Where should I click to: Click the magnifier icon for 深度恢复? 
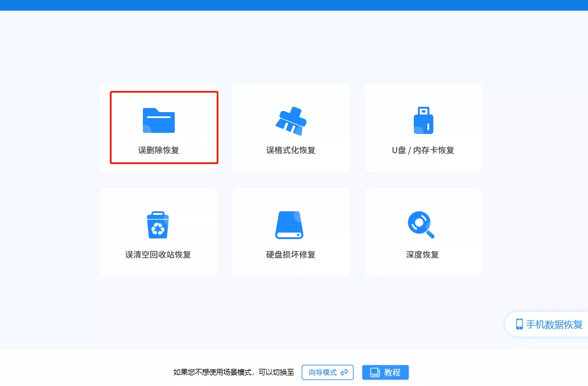point(421,225)
